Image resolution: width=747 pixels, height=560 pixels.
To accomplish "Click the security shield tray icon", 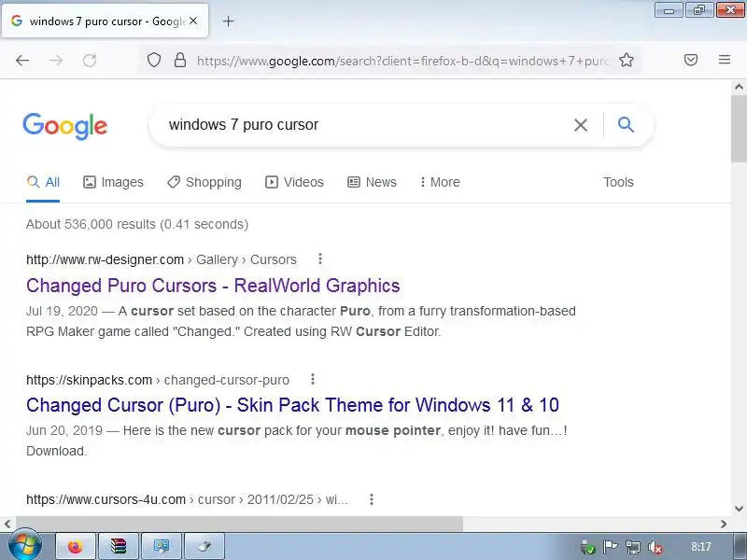I will [x=588, y=547].
